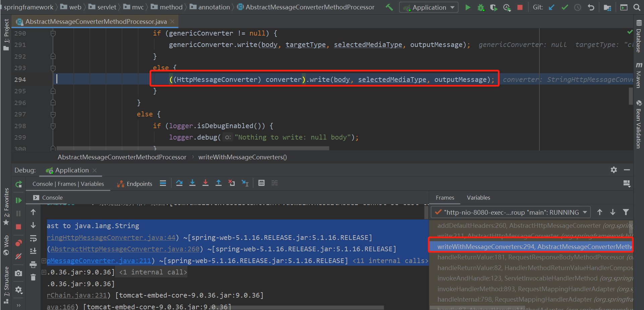Switch to the Variables tab

[478, 198]
